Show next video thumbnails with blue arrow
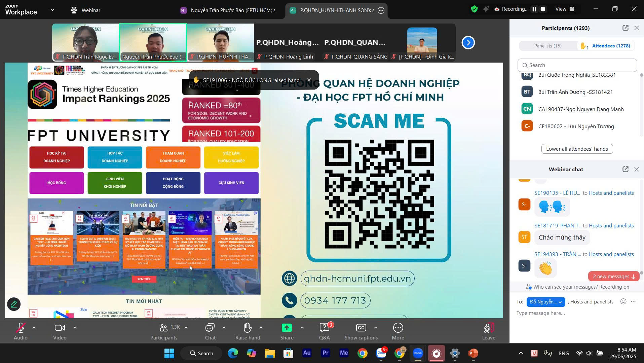This screenshot has height=363, width=644. point(468,42)
